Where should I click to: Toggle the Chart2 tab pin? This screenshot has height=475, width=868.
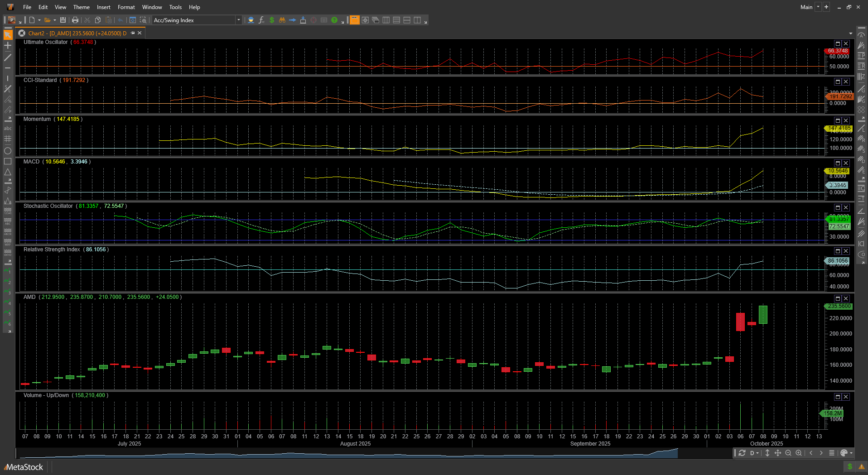click(133, 33)
